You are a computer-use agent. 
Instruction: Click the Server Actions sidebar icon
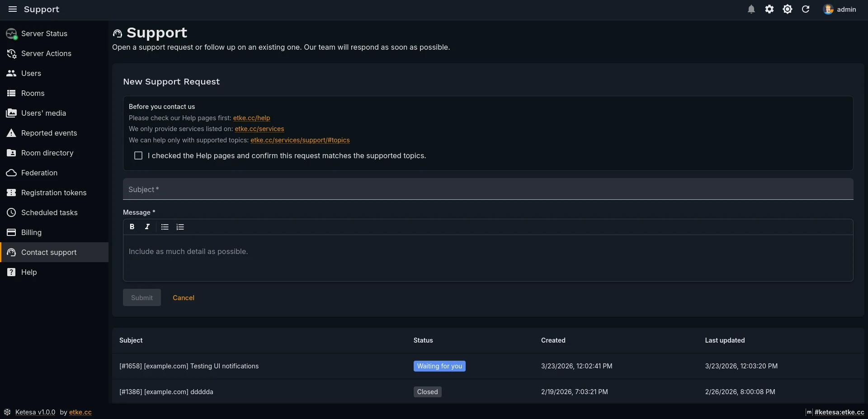(11, 53)
